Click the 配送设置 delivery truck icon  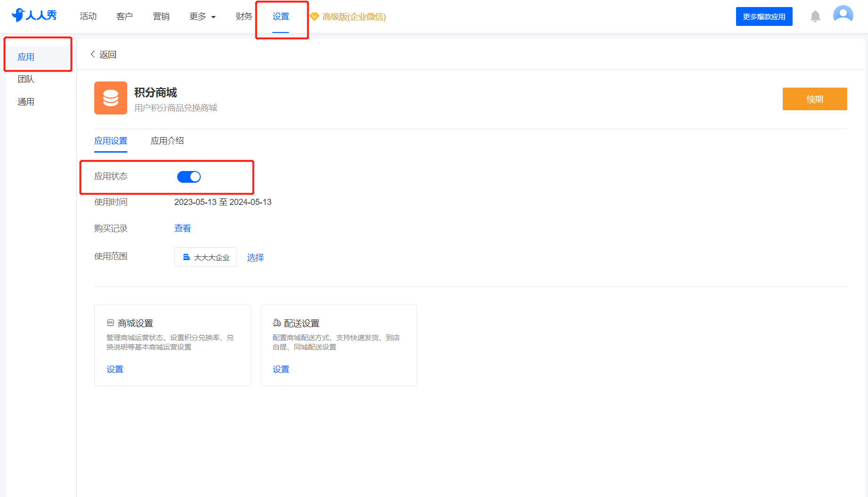tap(277, 323)
